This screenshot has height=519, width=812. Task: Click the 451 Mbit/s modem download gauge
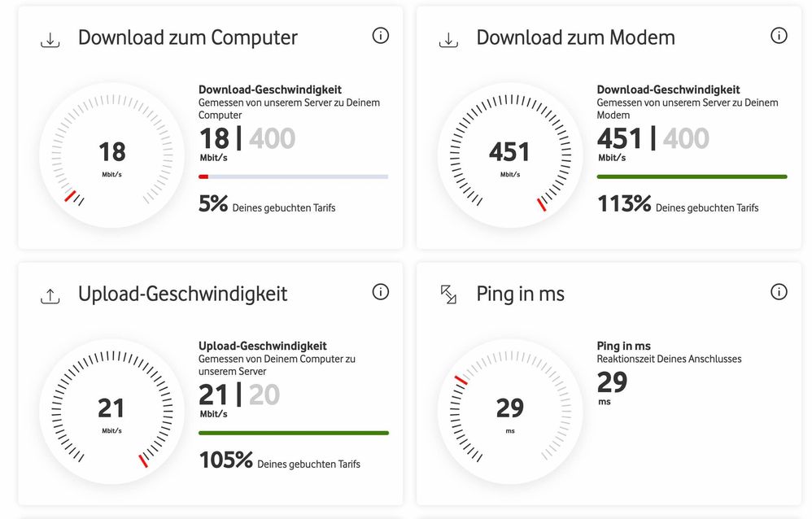click(x=510, y=155)
